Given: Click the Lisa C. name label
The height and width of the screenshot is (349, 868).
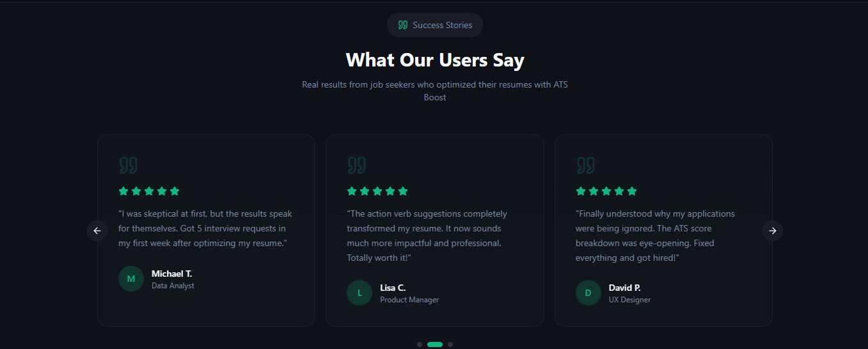Looking at the screenshot, I should (393, 288).
